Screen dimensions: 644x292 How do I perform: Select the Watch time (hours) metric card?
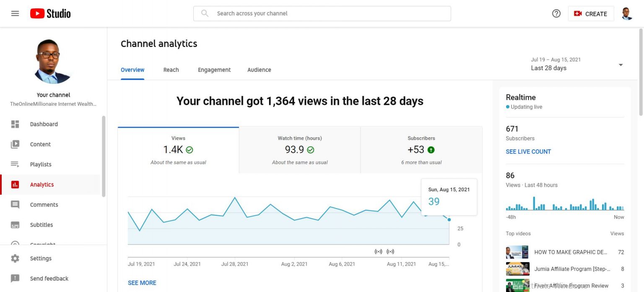(299, 149)
